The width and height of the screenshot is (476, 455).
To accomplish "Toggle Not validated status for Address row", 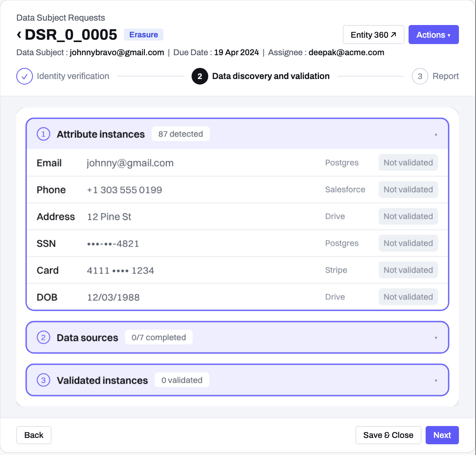I will pyautogui.click(x=408, y=216).
